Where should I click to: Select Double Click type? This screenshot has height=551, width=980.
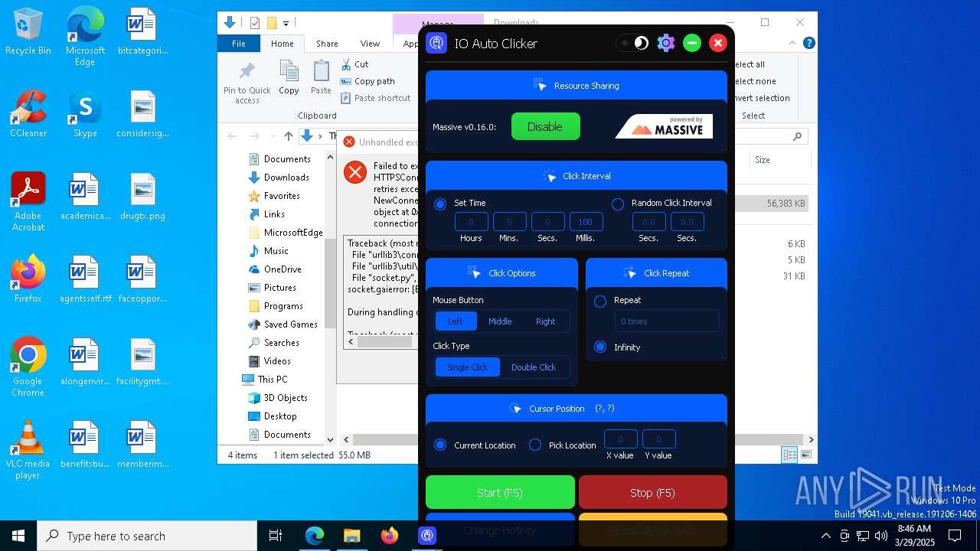(x=534, y=367)
